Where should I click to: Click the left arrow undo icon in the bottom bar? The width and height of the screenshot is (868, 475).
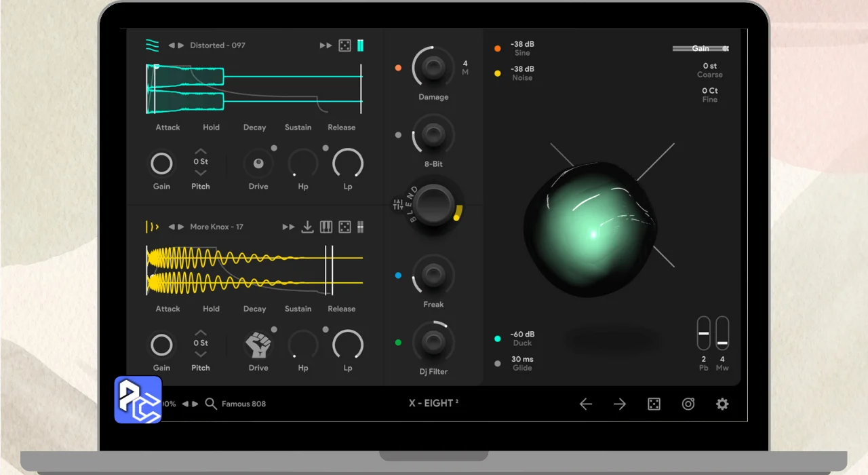[586, 404]
